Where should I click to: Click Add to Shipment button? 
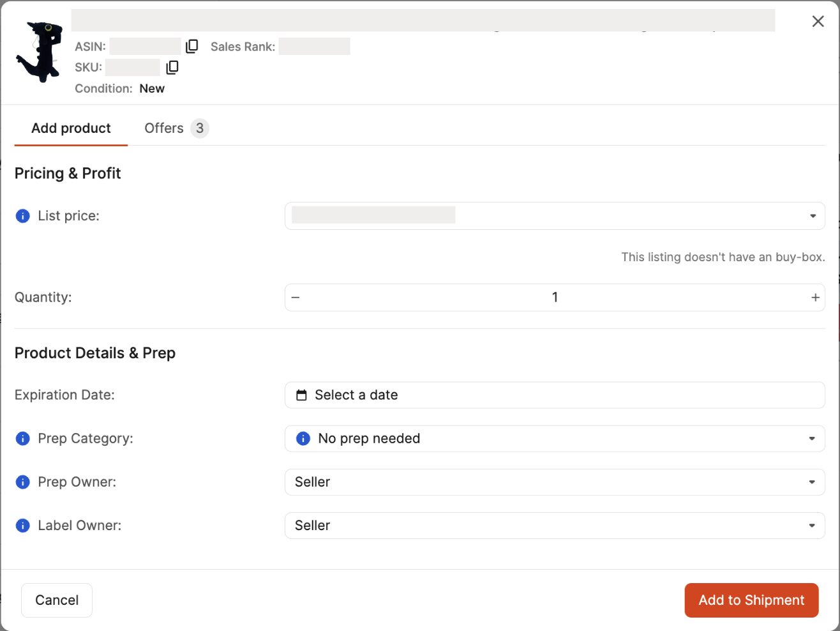[x=751, y=600]
